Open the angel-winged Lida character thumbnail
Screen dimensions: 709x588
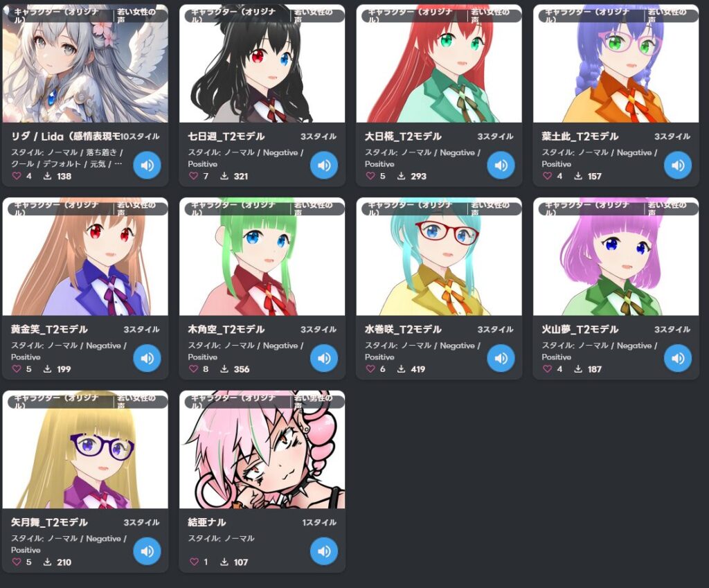[85, 64]
